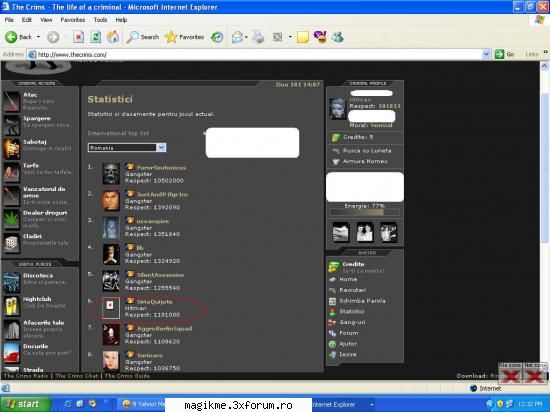Open the Dealer droguri leaf icon
Viewport: 550px width, 412px height.
tap(12, 219)
